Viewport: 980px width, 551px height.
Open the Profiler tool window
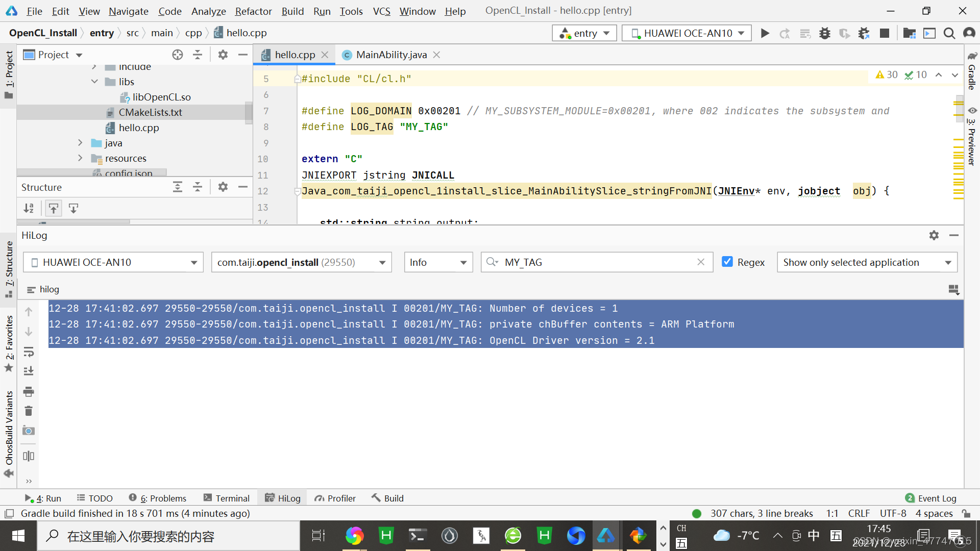pos(335,498)
